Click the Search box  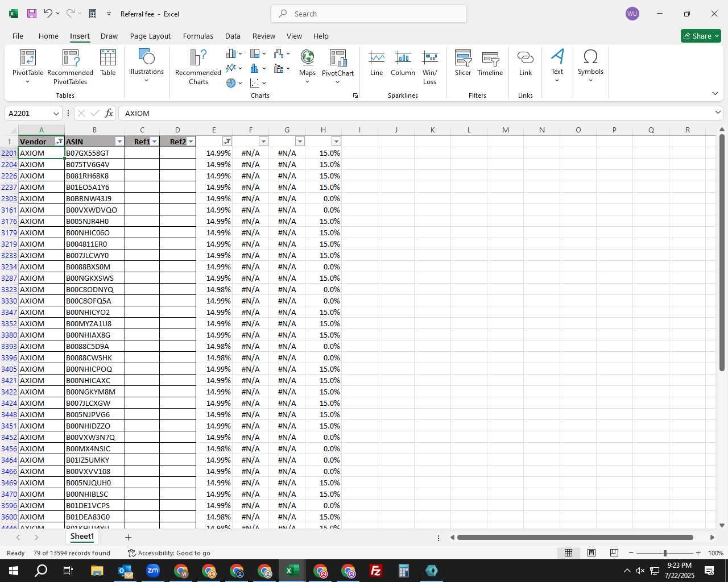[x=369, y=14]
